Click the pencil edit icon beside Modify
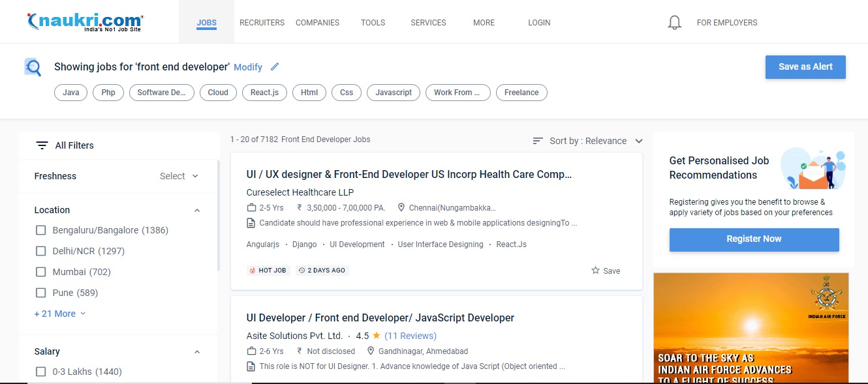 point(275,66)
